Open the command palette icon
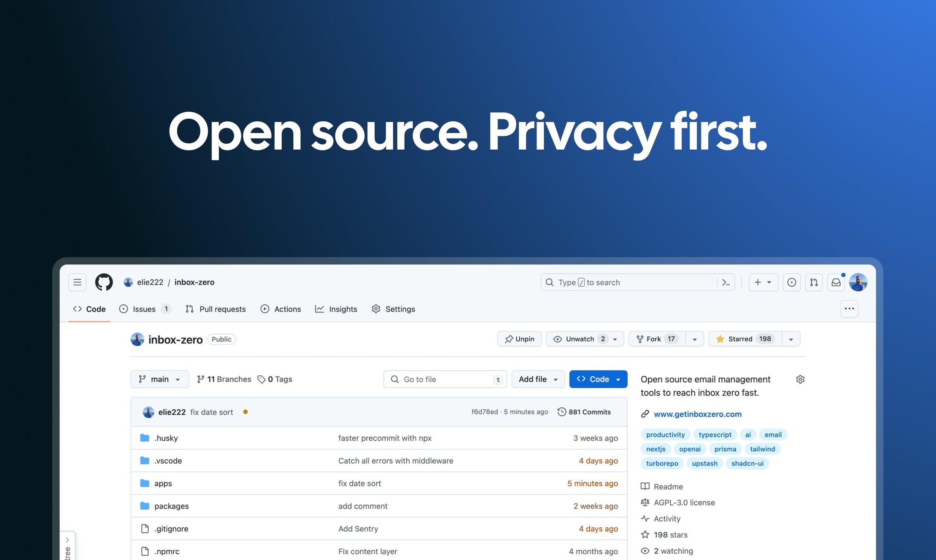This screenshot has width=936, height=560. tap(726, 282)
